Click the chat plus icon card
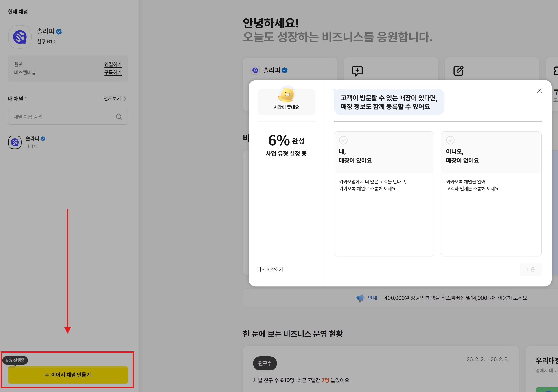The height and width of the screenshot is (392, 558). tap(357, 71)
